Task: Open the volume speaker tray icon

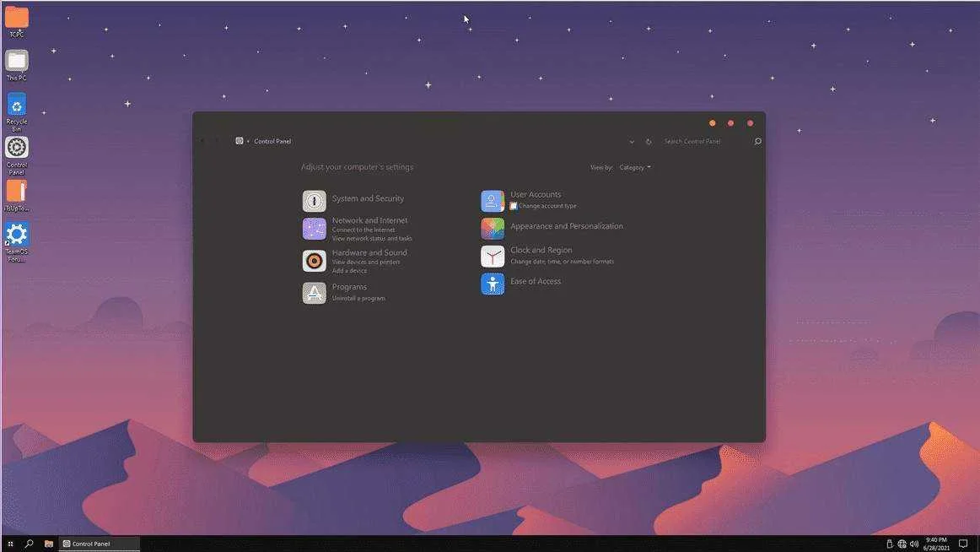Action: click(913, 544)
